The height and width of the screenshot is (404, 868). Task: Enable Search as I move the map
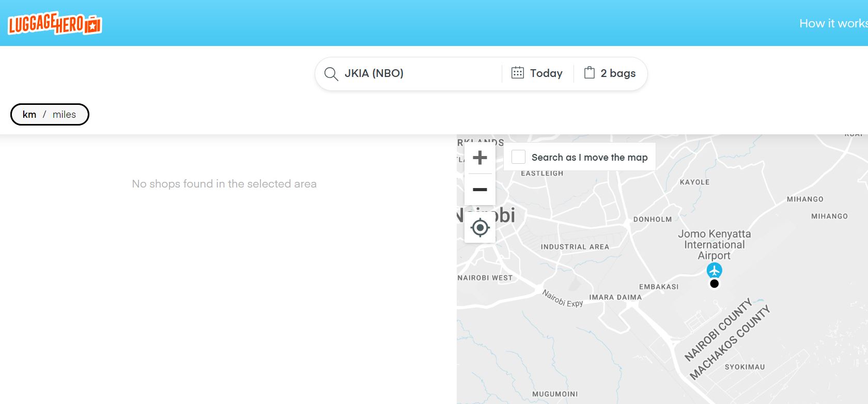click(x=518, y=157)
